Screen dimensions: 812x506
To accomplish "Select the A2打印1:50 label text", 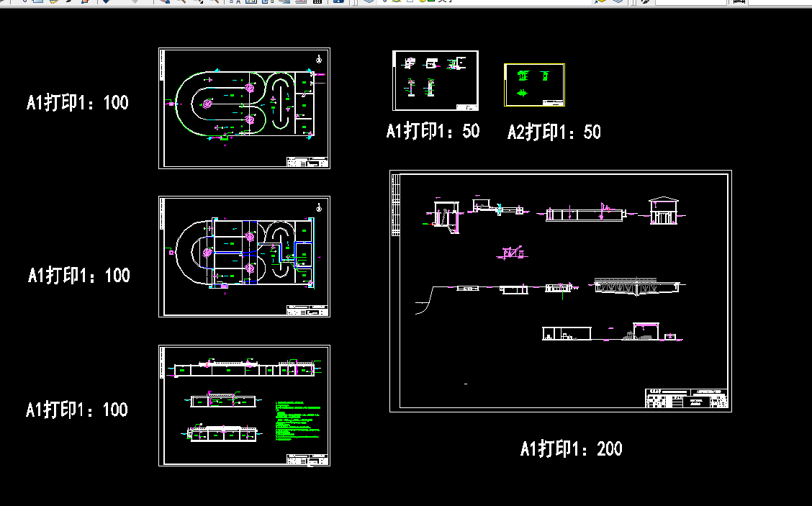I will coord(554,132).
